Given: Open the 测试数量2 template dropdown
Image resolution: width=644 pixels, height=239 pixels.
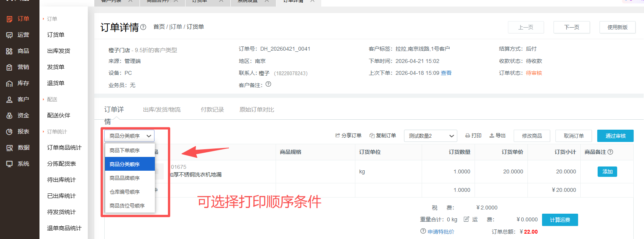Looking at the screenshot, I should tap(430, 136).
